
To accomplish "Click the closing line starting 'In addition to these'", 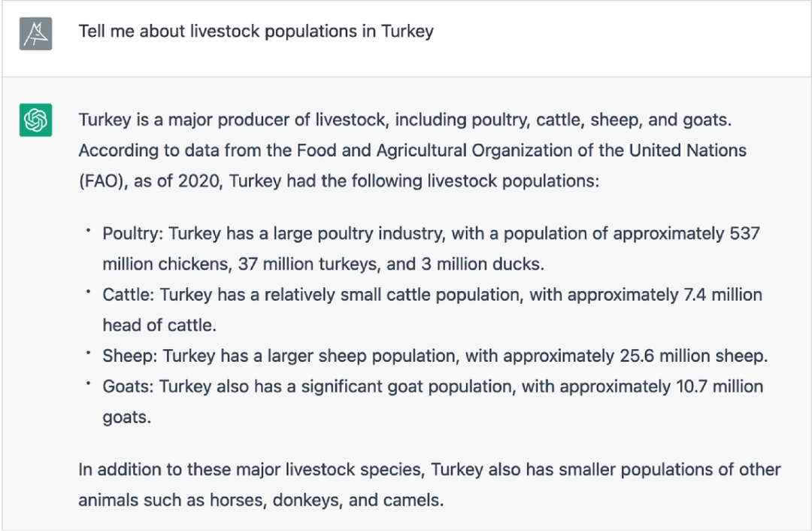I will [429, 470].
